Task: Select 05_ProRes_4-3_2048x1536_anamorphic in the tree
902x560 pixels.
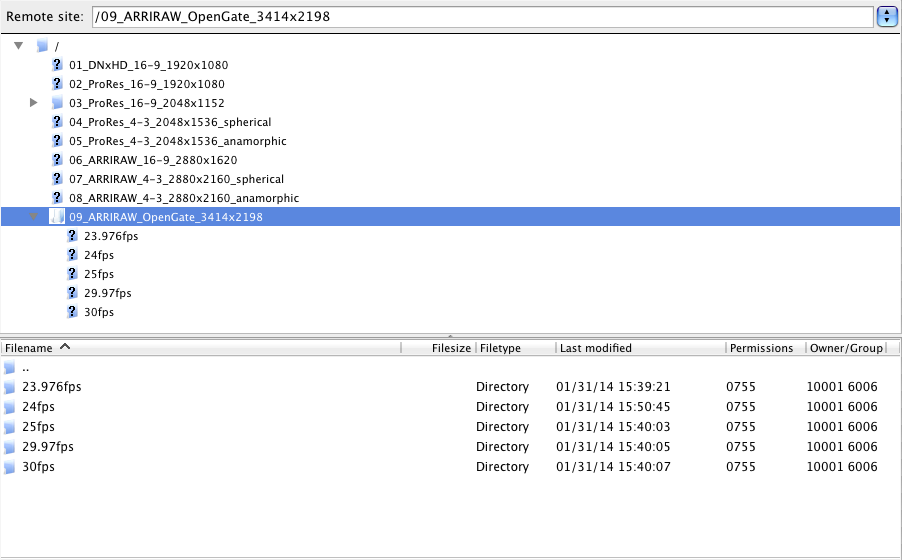Action: pos(177,141)
